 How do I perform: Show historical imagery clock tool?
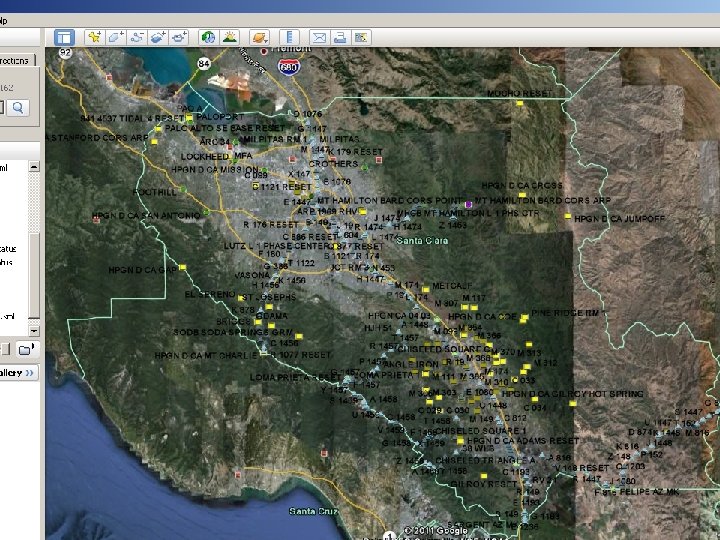pos(208,38)
